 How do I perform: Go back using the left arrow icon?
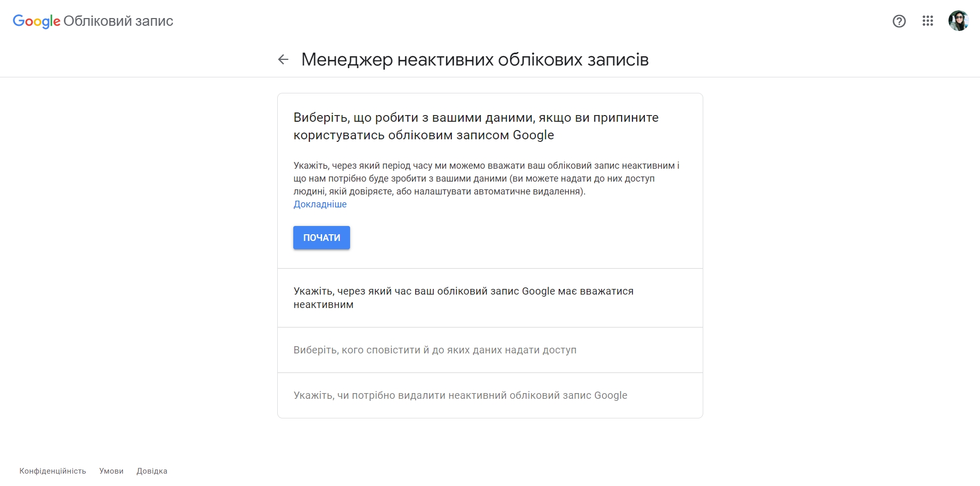(283, 60)
